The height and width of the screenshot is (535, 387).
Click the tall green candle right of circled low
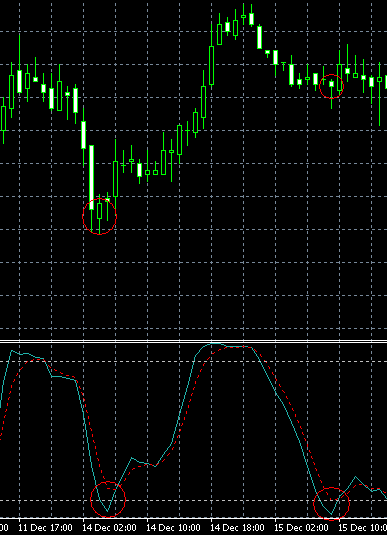115,179
